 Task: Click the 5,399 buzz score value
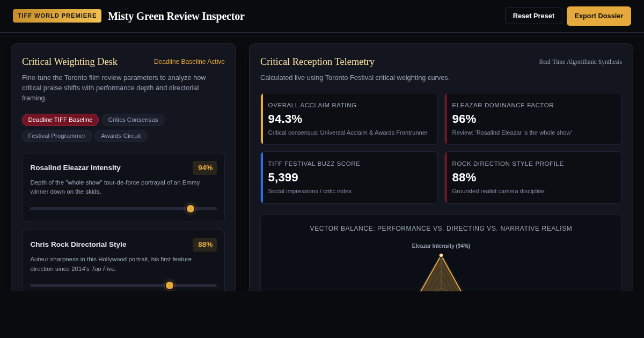(x=283, y=178)
